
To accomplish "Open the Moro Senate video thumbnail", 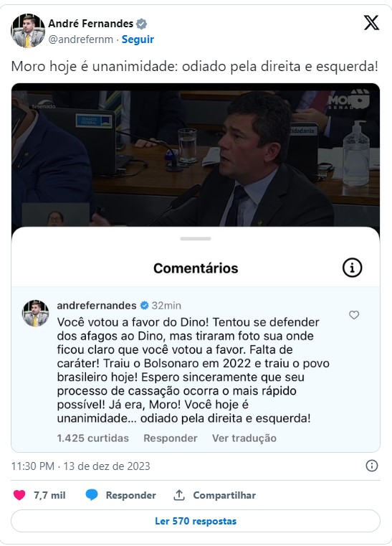I will click(x=196, y=155).
